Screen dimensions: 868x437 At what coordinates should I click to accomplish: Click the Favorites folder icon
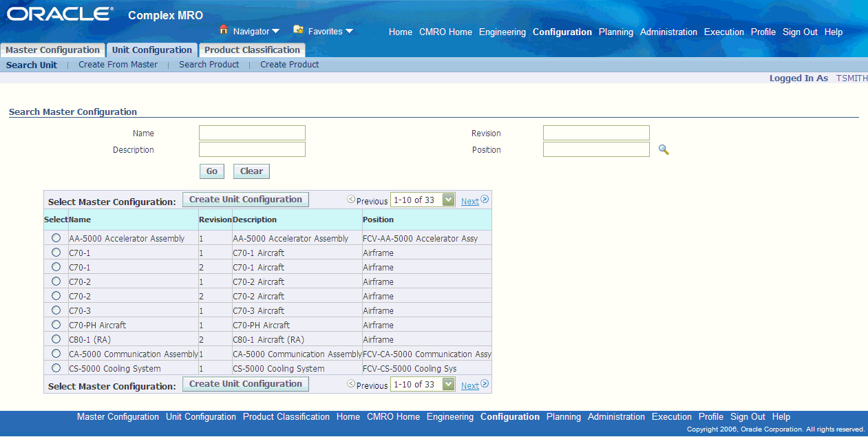click(x=299, y=30)
